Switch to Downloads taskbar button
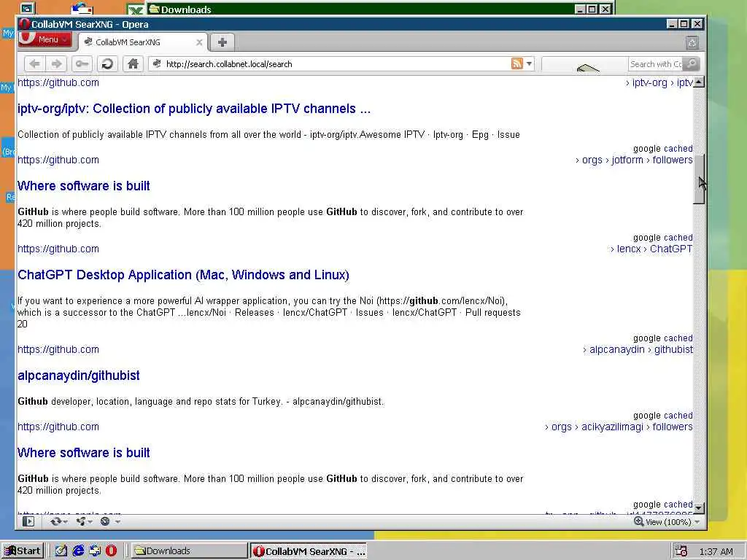 [187, 551]
